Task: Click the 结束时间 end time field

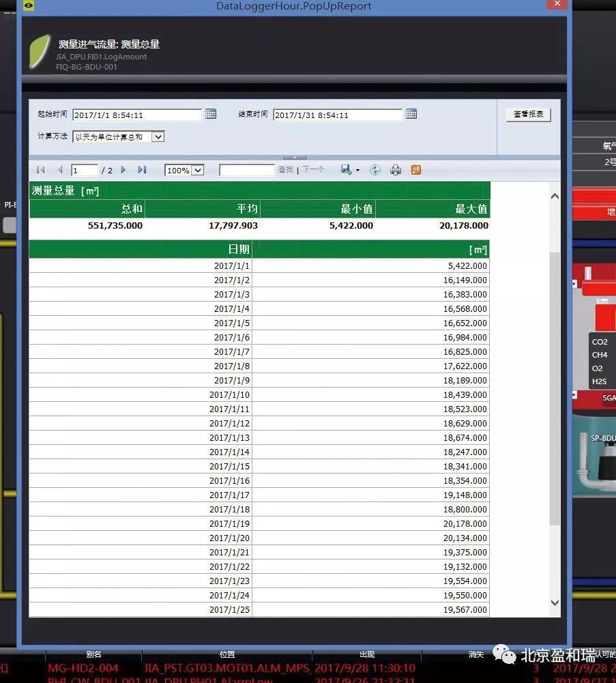Action: (337, 115)
